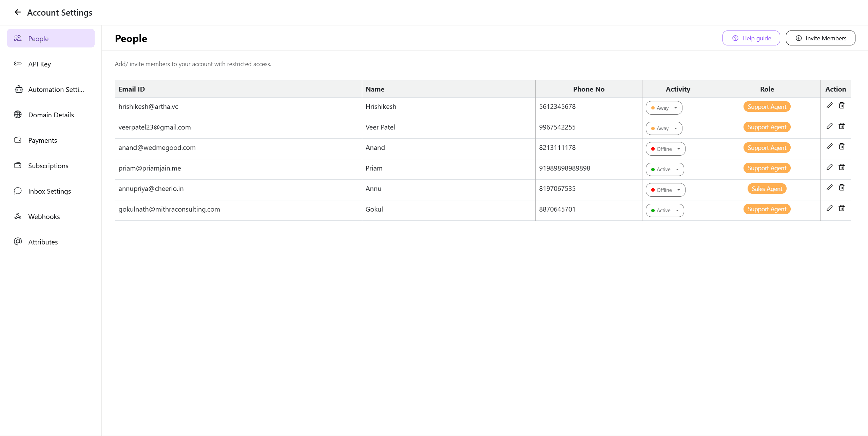Open Hrishikesh's Away activity dropdown

point(664,108)
